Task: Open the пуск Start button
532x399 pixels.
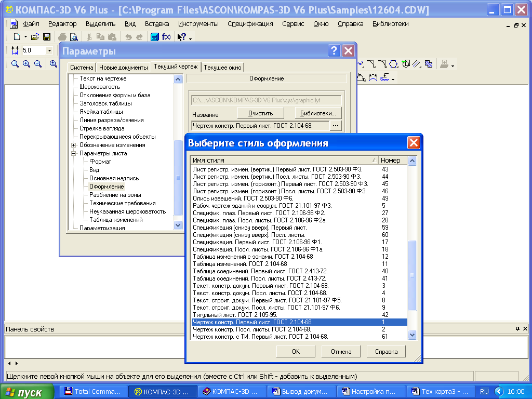Action: pyautogui.click(x=27, y=392)
